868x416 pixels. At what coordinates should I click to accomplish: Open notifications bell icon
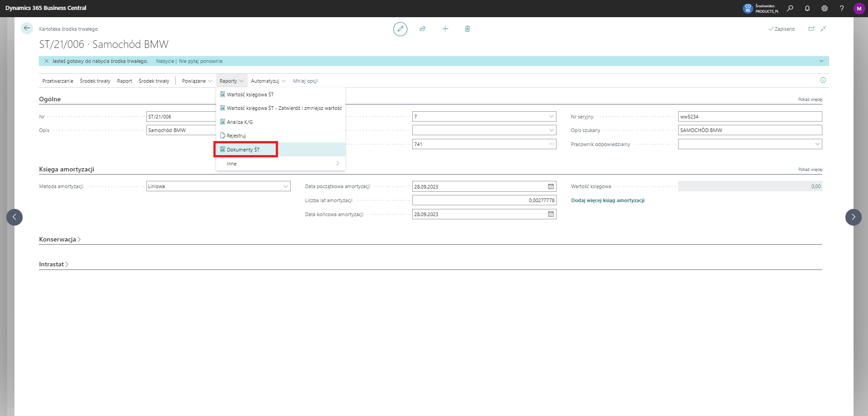(807, 8)
